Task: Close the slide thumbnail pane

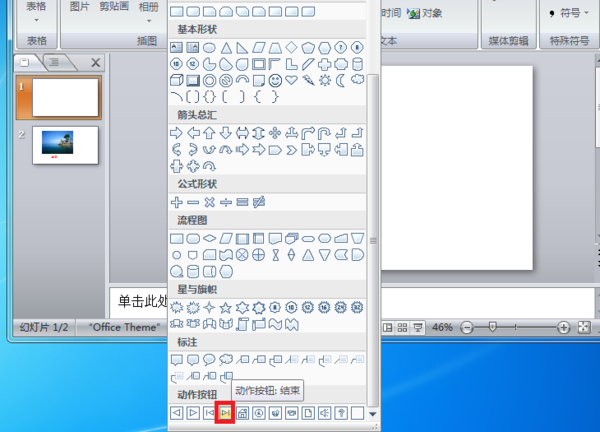Action: (x=95, y=62)
